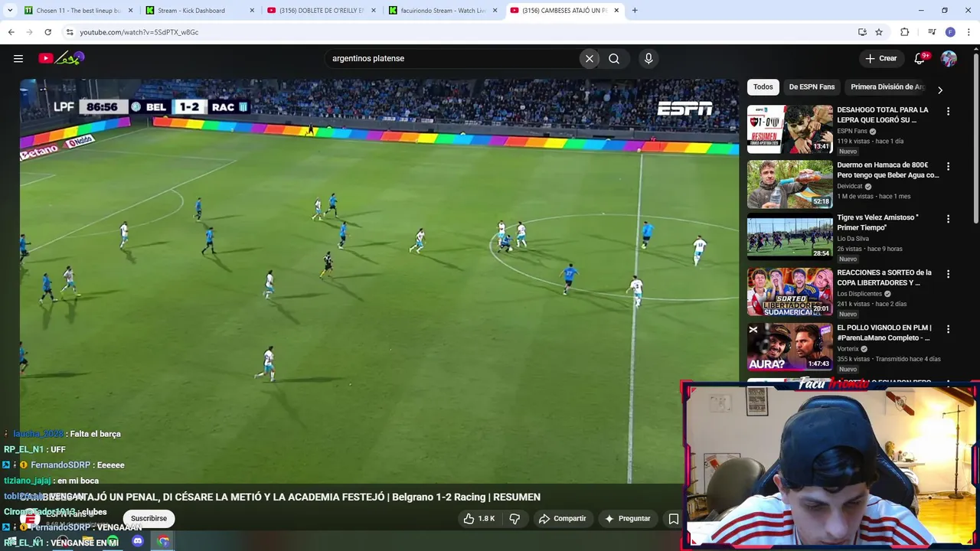Open the video title DESAHOGO TOTAL PARA LA LEPRA
The width and height of the screenshot is (980, 551).
[882, 115]
